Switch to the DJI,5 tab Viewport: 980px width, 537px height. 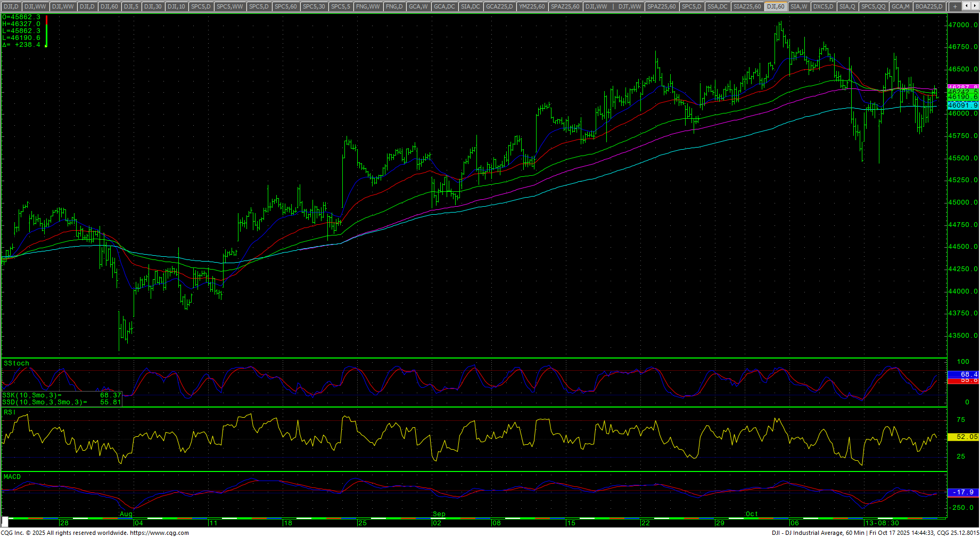[131, 6]
